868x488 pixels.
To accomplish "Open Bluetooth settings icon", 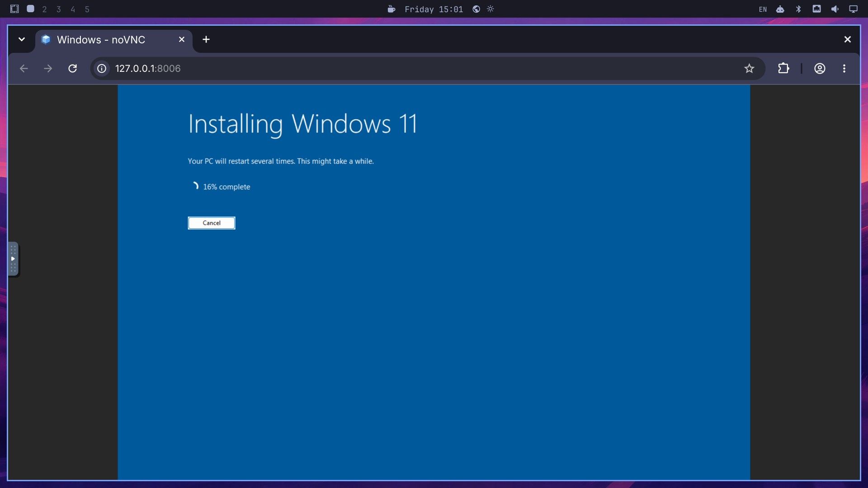I will pyautogui.click(x=798, y=9).
